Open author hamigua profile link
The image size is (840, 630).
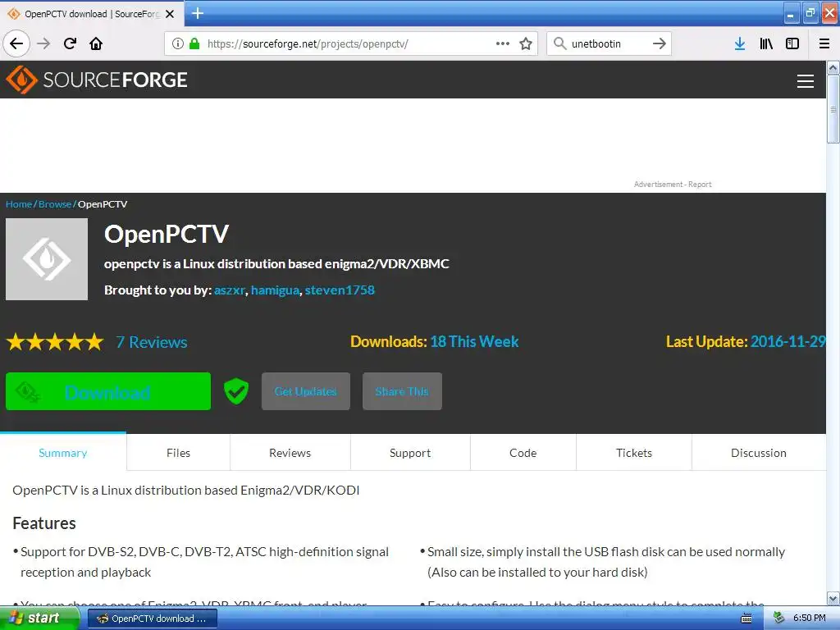pyautogui.click(x=275, y=290)
